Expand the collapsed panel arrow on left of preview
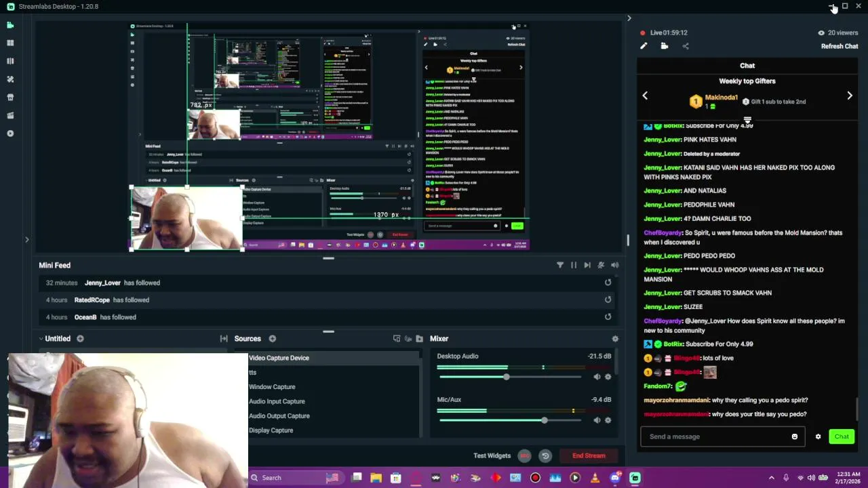This screenshot has width=868, height=488. pos(27,239)
